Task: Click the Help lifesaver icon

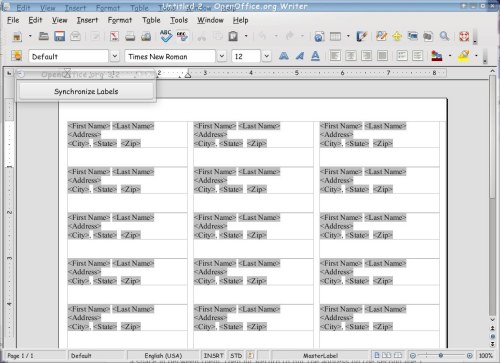Action: (x=464, y=36)
